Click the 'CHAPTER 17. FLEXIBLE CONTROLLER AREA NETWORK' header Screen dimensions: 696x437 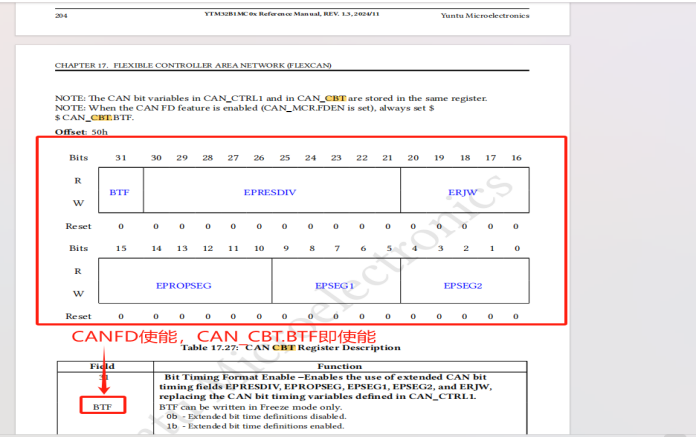[x=193, y=65]
